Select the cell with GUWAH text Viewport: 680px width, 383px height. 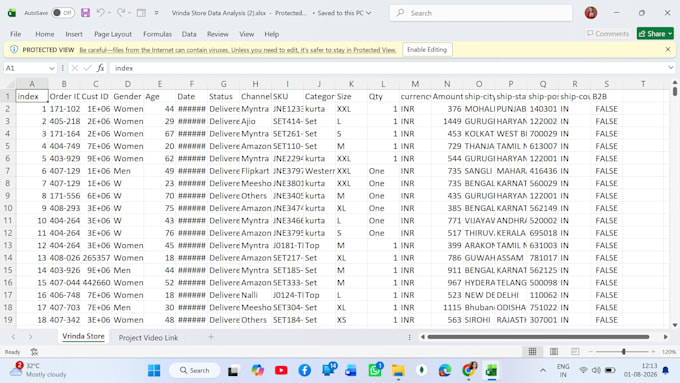point(479,258)
